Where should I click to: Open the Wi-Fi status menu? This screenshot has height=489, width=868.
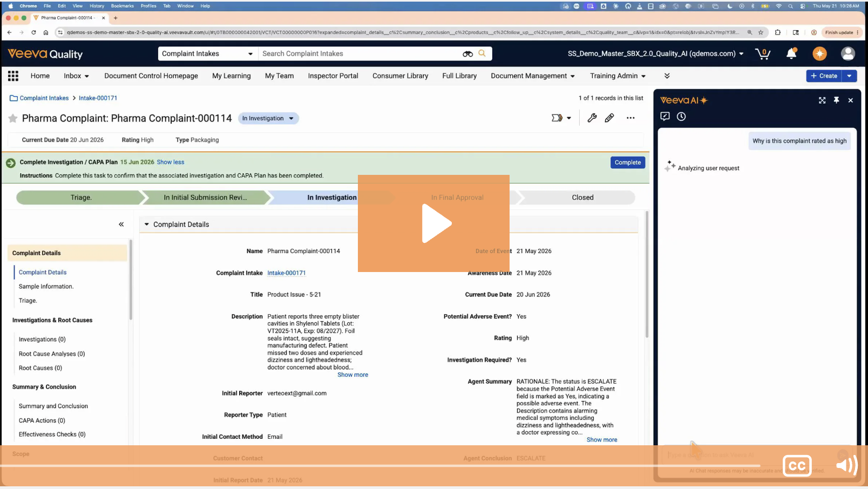click(778, 6)
